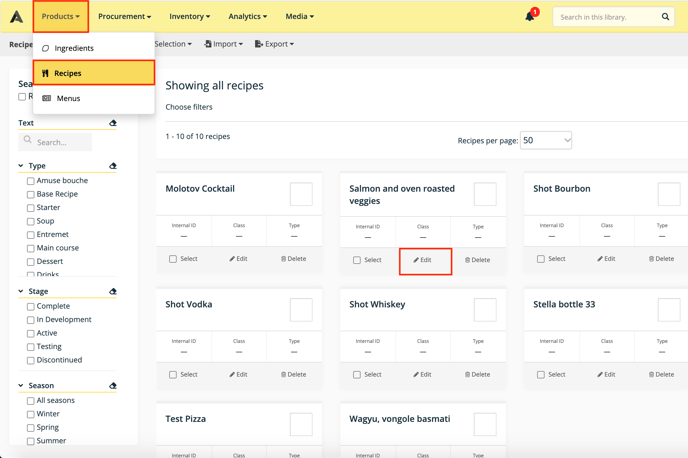Clear the Type filter eraser icon
Viewport: 688px width, 458px height.
(113, 166)
